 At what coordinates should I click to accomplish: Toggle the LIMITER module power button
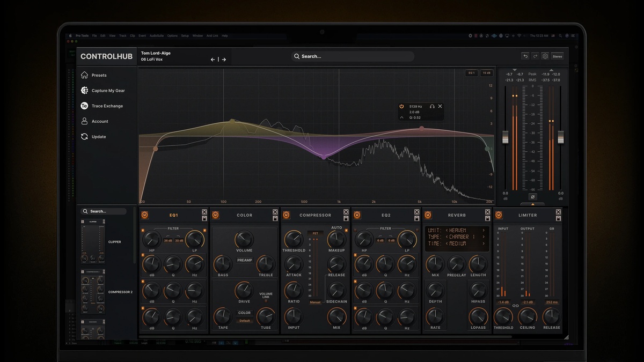click(499, 215)
